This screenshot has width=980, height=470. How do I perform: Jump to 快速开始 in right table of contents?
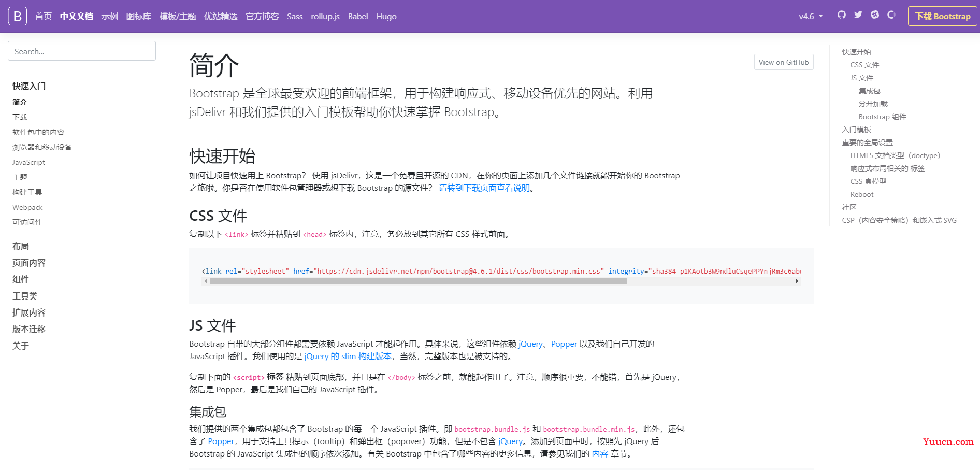tap(857, 52)
